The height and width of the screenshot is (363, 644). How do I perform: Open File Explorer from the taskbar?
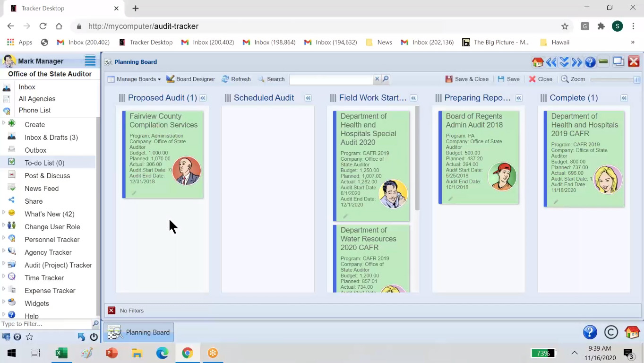point(137,353)
